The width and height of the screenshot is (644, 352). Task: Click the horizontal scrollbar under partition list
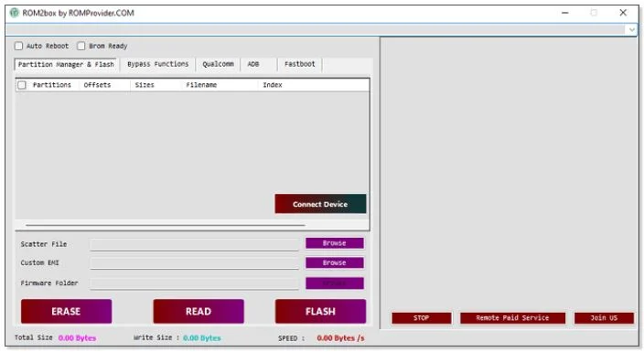pyautogui.click(x=165, y=225)
